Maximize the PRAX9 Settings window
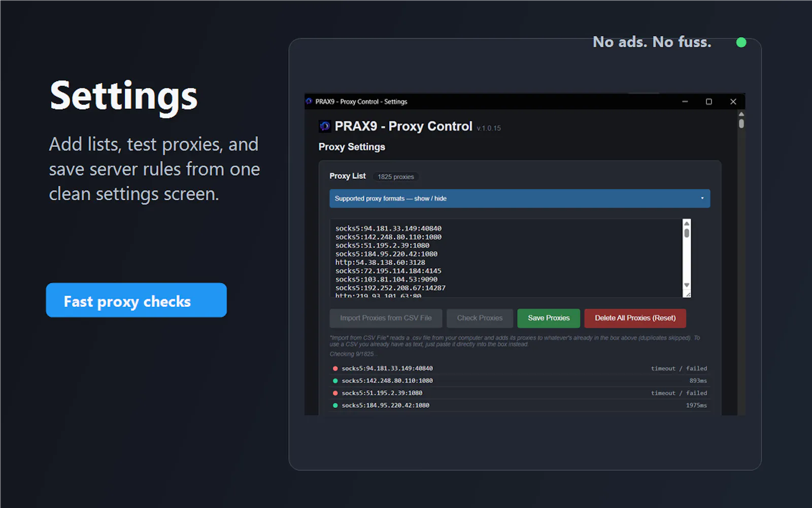The height and width of the screenshot is (508, 812). pos(709,102)
